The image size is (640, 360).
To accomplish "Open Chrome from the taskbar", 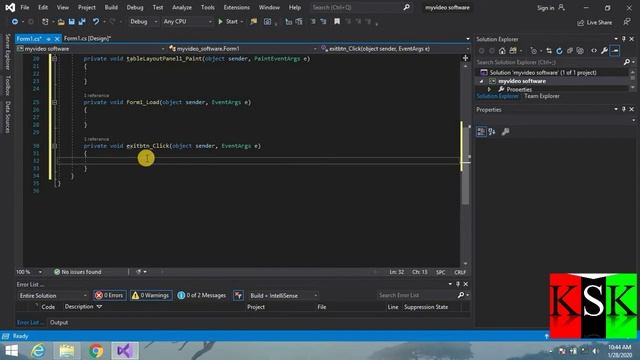I will pos(96,351).
